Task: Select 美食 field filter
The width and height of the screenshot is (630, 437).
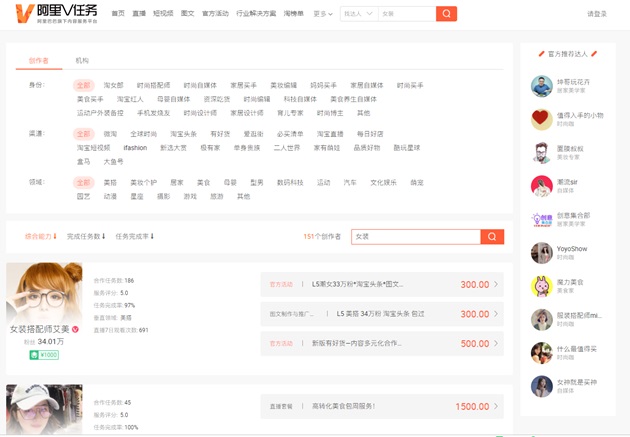Action: point(203,183)
